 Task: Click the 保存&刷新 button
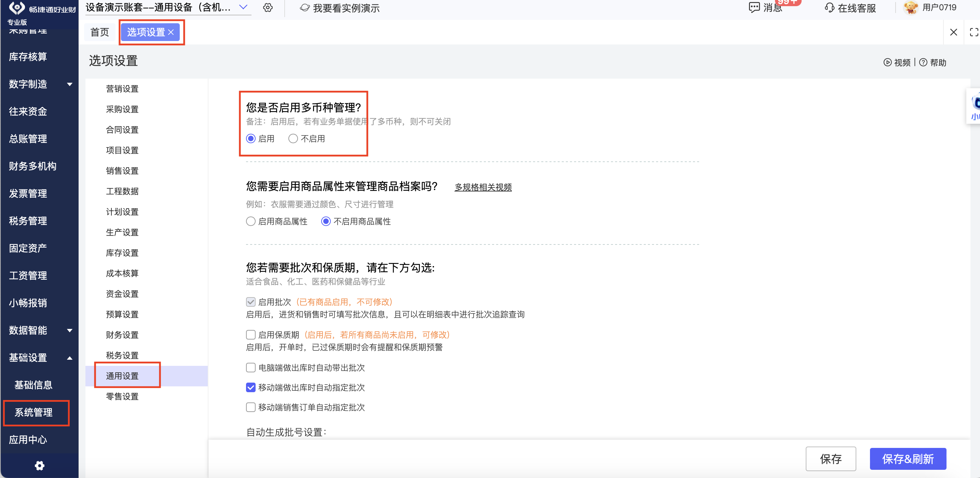pos(908,459)
